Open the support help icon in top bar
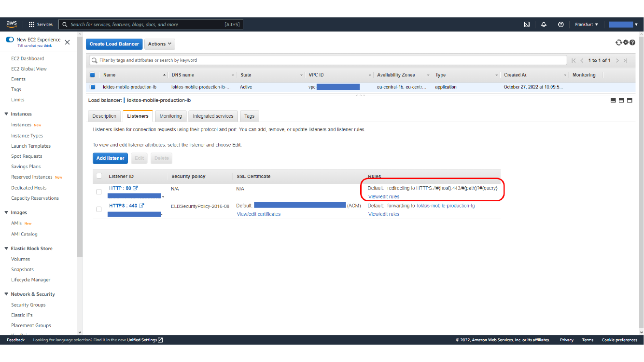 [560, 25]
